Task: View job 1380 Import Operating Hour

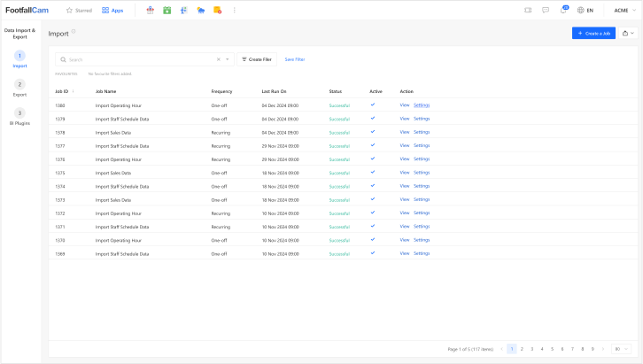Action: pos(405,105)
